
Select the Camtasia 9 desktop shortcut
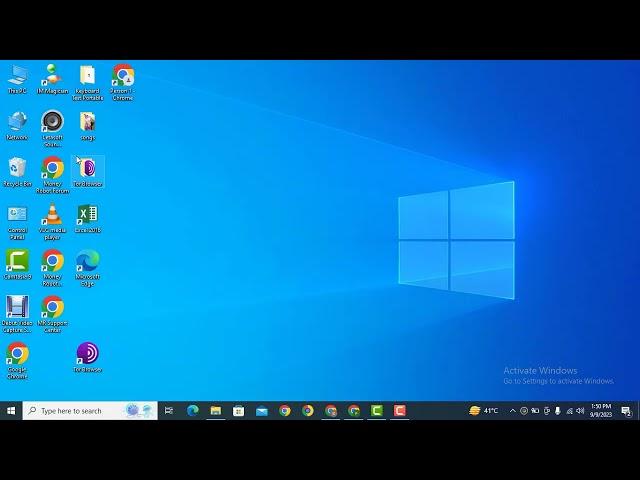[x=17, y=264]
